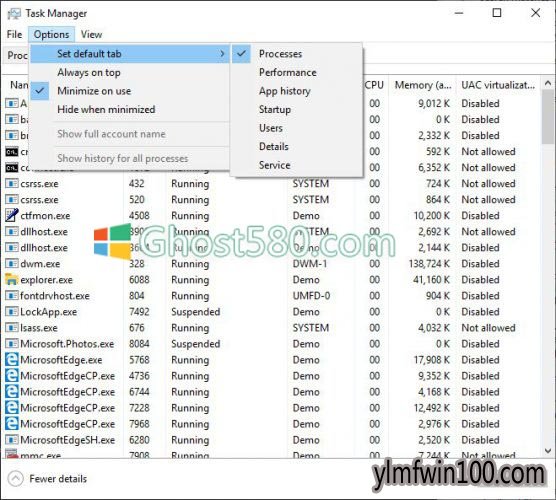Select the LockApp.exe process name
The width and height of the screenshot is (556, 500).
pyautogui.click(x=49, y=312)
